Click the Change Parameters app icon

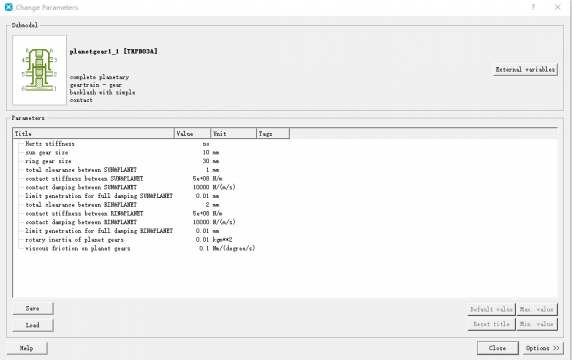(x=9, y=7)
